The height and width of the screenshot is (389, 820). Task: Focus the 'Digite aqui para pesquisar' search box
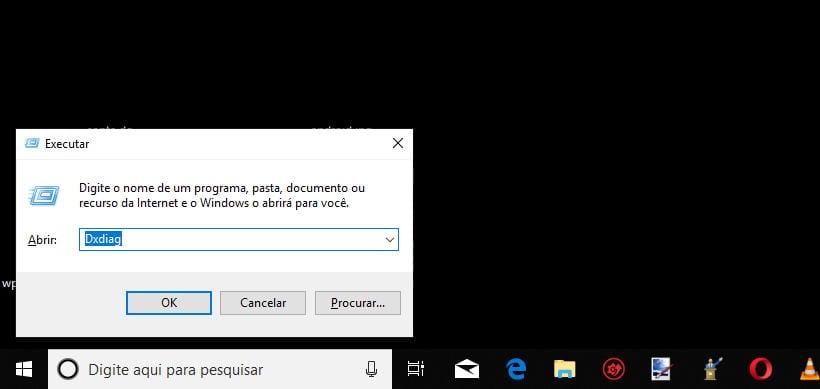point(220,370)
